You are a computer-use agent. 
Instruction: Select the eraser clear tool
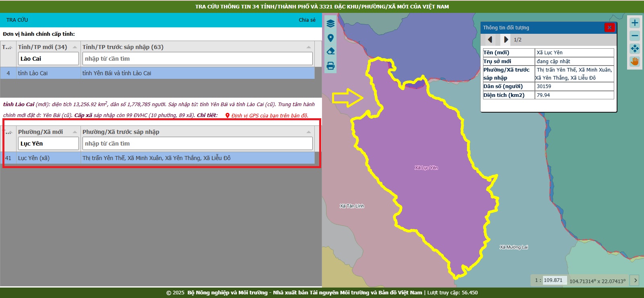[x=330, y=51]
